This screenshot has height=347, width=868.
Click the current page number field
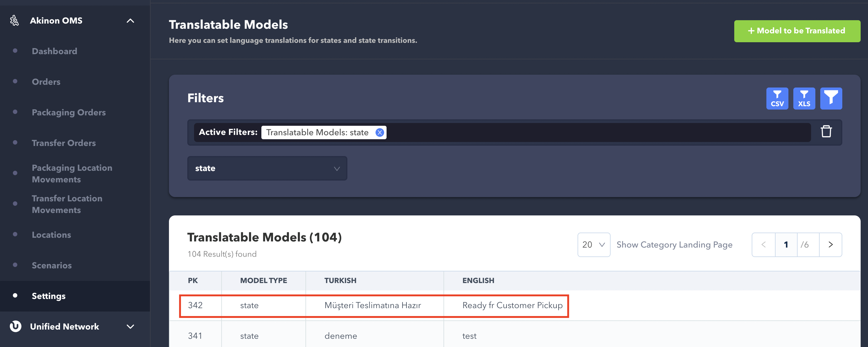click(786, 244)
